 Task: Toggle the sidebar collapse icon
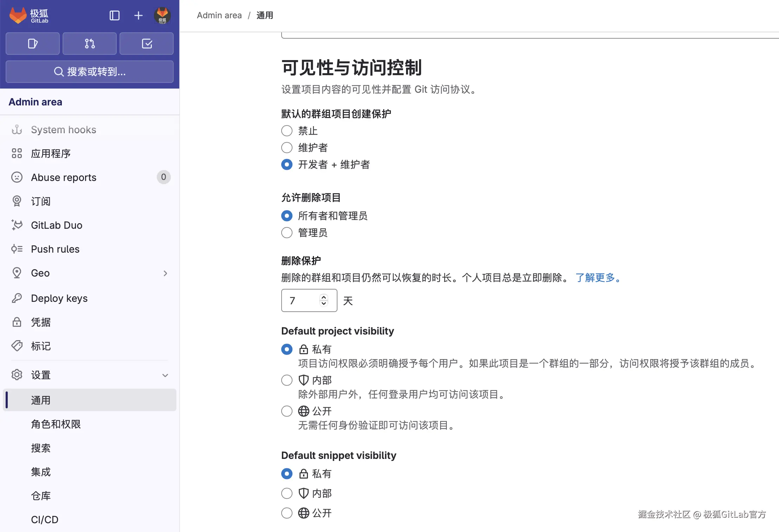pyautogui.click(x=115, y=15)
